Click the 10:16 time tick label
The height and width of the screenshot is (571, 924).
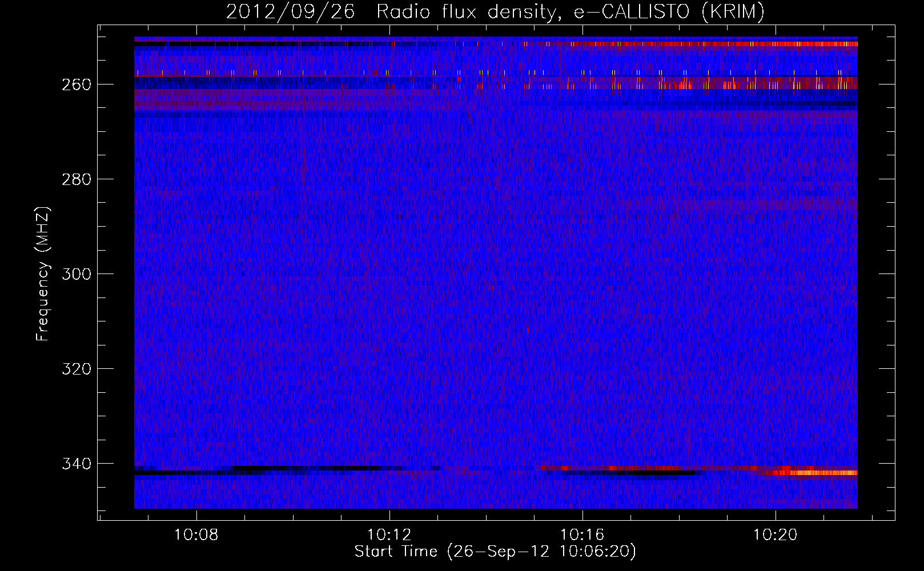[582, 535]
